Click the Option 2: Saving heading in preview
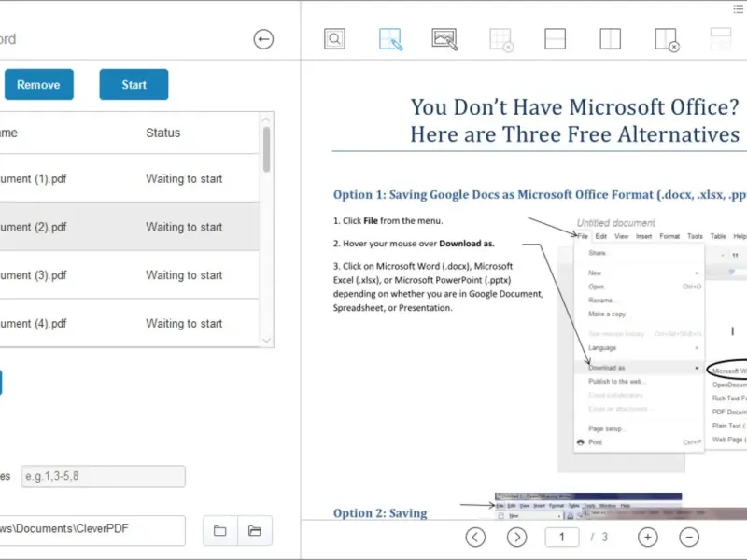747x560 pixels. coord(380,512)
